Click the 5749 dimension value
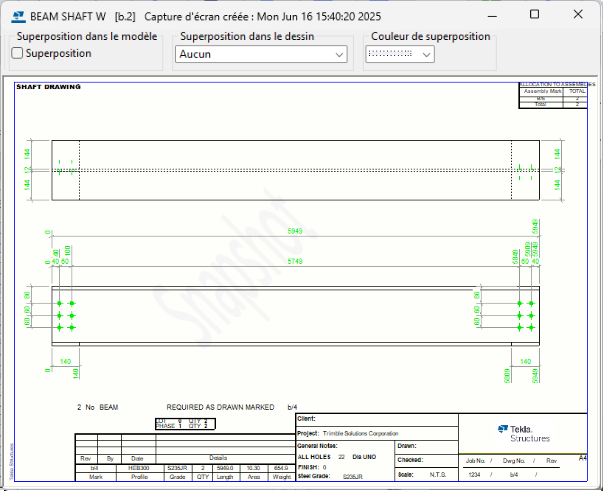 pyautogui.click(x=295, y=261)
